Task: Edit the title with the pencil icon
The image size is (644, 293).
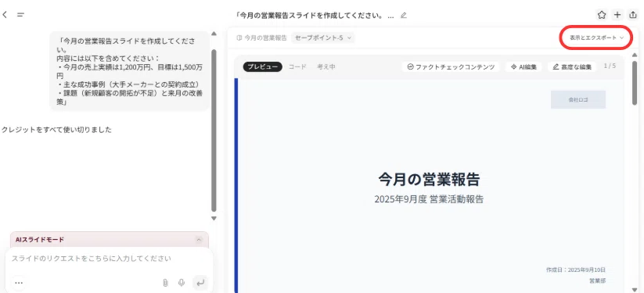Action: [x=403, y=16]
